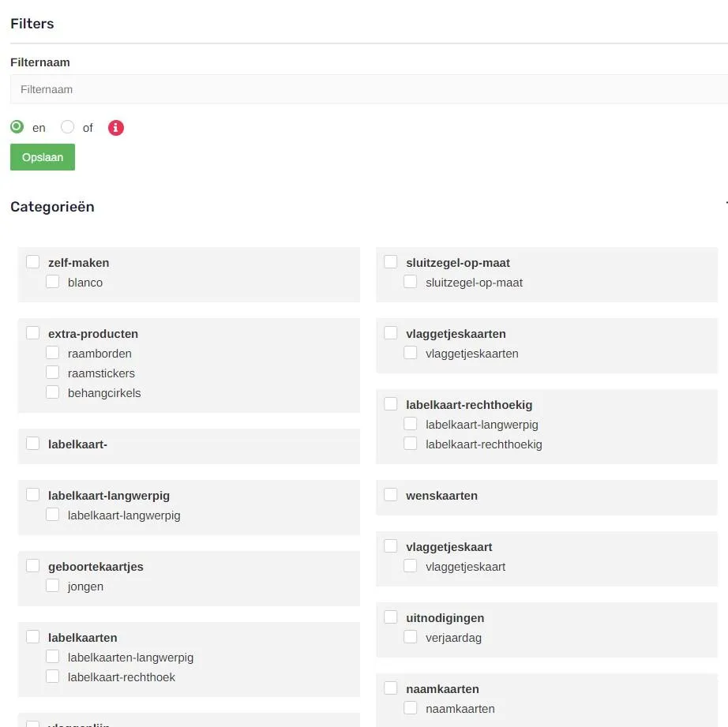The image size is (728, 727).
Task: Check the zelf-maken category checkbox
Action: [x=32, y=261]
